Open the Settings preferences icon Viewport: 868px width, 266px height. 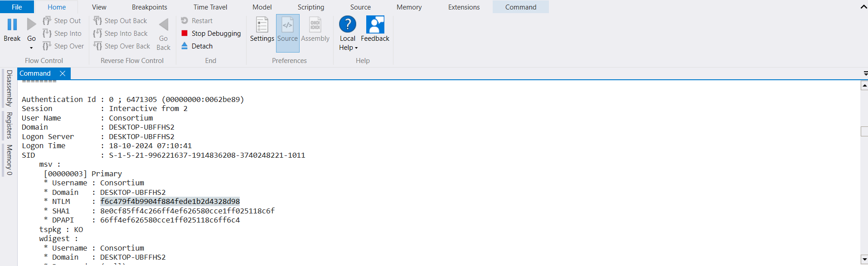pos(262,24)
